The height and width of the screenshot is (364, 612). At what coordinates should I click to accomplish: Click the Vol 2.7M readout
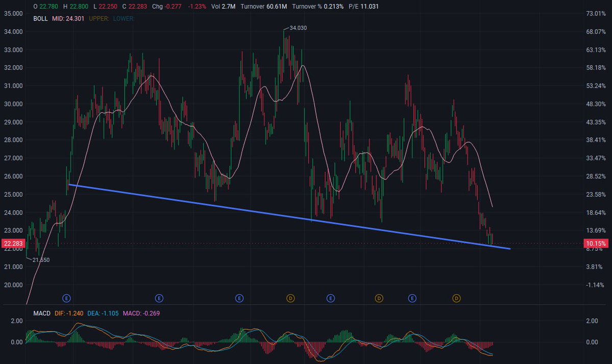(x=223, y=6)
